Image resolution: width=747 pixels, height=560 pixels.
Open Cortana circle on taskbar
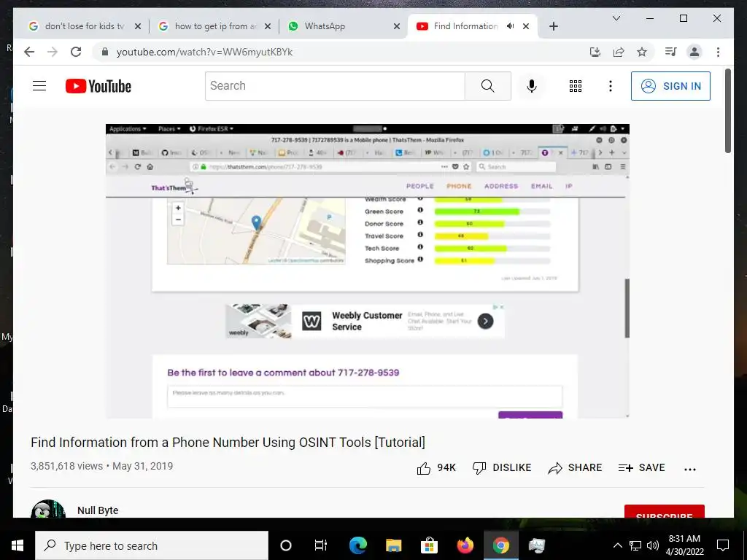(285, 545)
